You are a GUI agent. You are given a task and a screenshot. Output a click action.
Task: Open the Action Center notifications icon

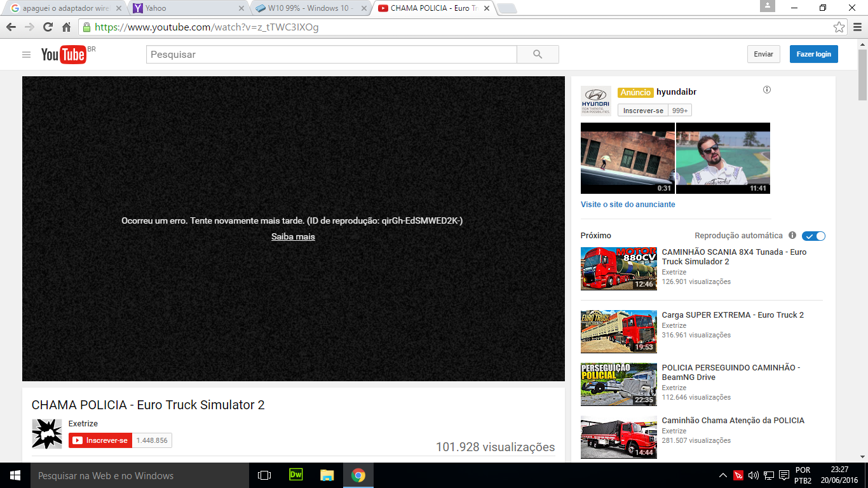pyautogui.click(x=784, y=475)
